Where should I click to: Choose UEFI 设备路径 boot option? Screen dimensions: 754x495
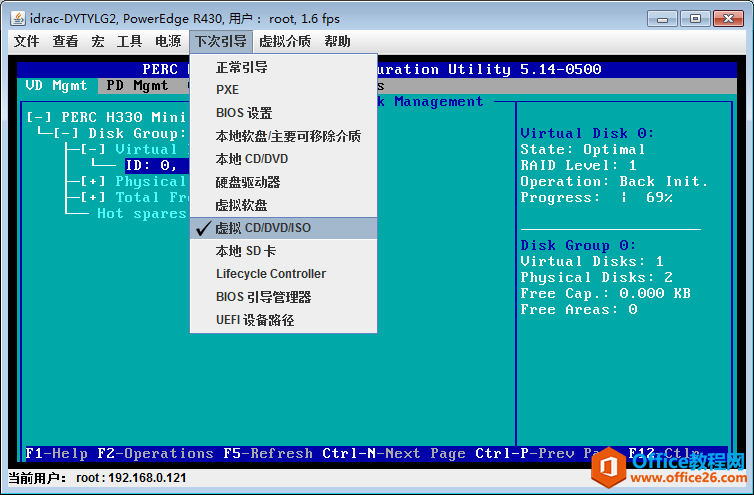[283, 320]
